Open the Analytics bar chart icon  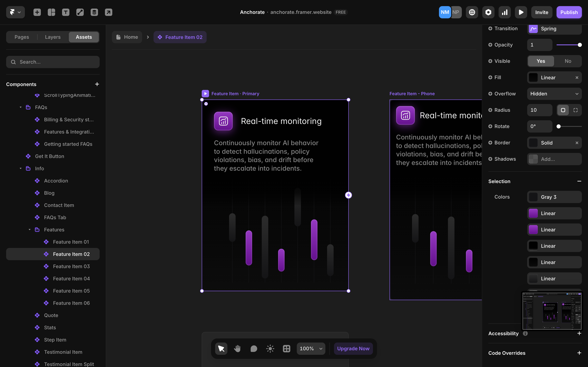click(x=505, y=12)
